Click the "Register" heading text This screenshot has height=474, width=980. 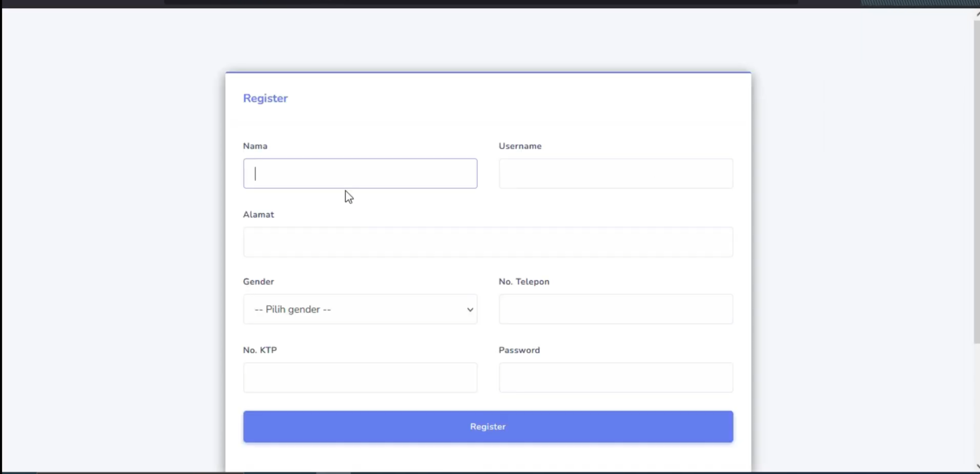click(265, 98)
